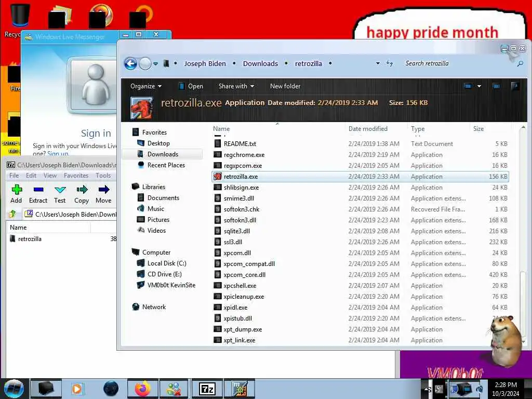Open Pictures library in sidebar

[x=158, y=219]
